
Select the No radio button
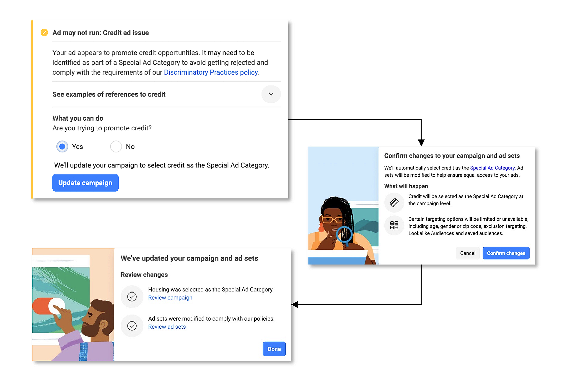pyautogui.click(x=116, y=147)
